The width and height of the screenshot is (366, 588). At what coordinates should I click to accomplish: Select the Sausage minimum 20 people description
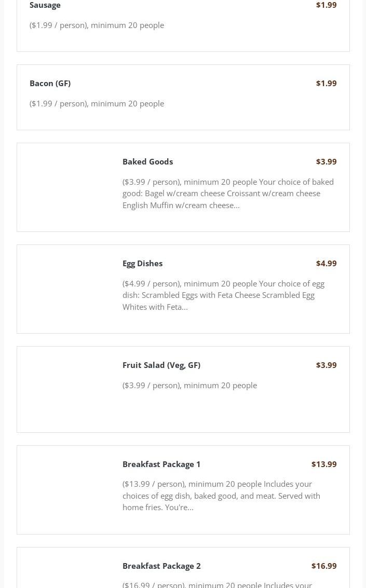pyautogui.click(x=97, y=25)
